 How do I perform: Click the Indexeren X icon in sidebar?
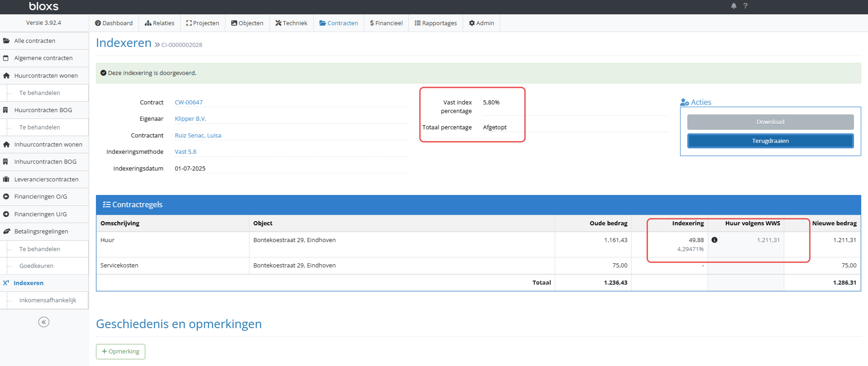tap(6, 283)
